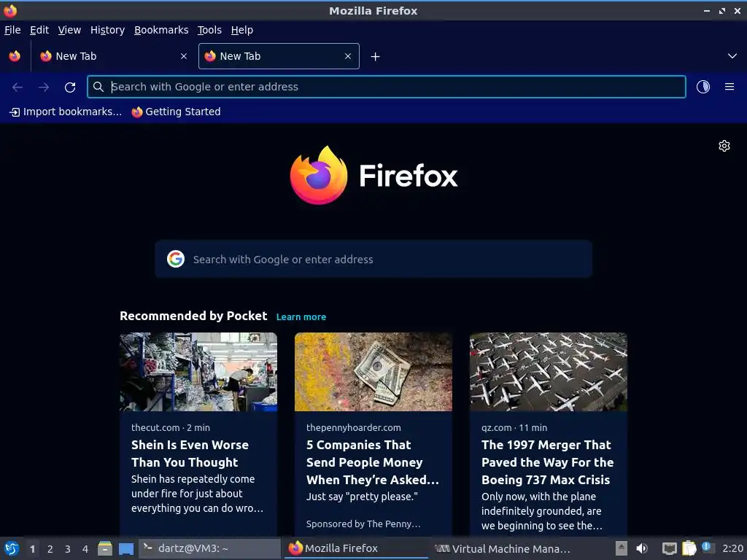Click show desktop taskbar icon
The width and height of the screenshot is (747, 560).
[x=126, y=549]
